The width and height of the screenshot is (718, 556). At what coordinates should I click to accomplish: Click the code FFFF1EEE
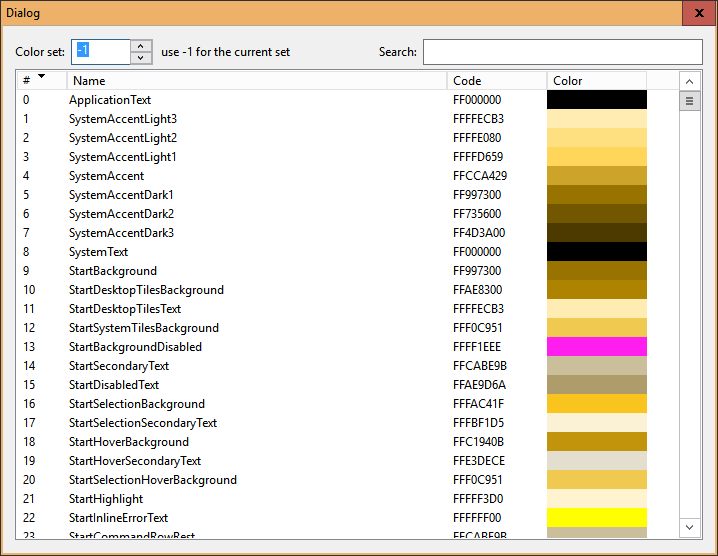point(477,347)
